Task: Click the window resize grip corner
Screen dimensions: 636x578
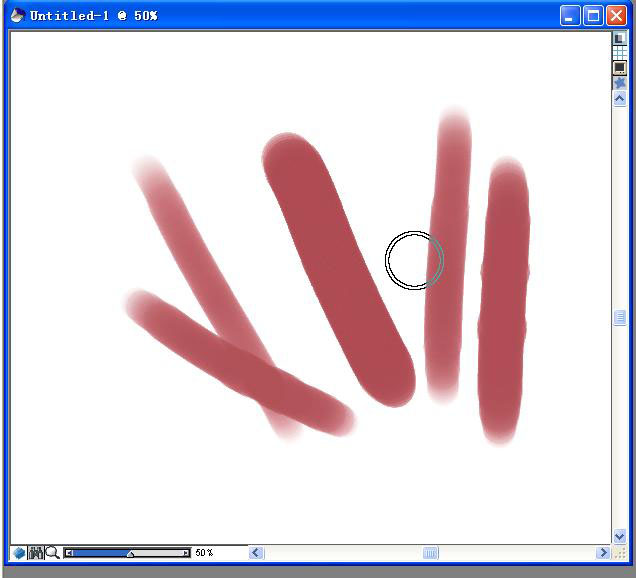Action: [619, 552]
